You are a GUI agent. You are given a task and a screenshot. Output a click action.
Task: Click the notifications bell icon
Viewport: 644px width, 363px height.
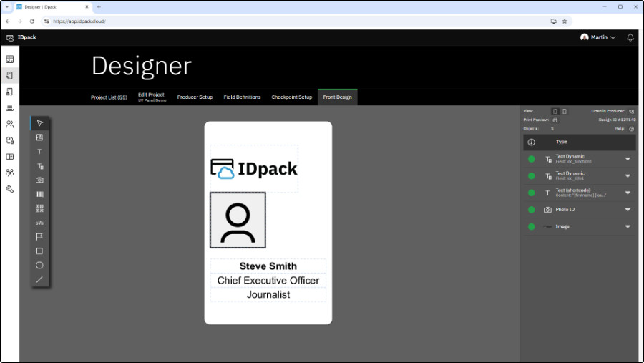tap(630, 37)
